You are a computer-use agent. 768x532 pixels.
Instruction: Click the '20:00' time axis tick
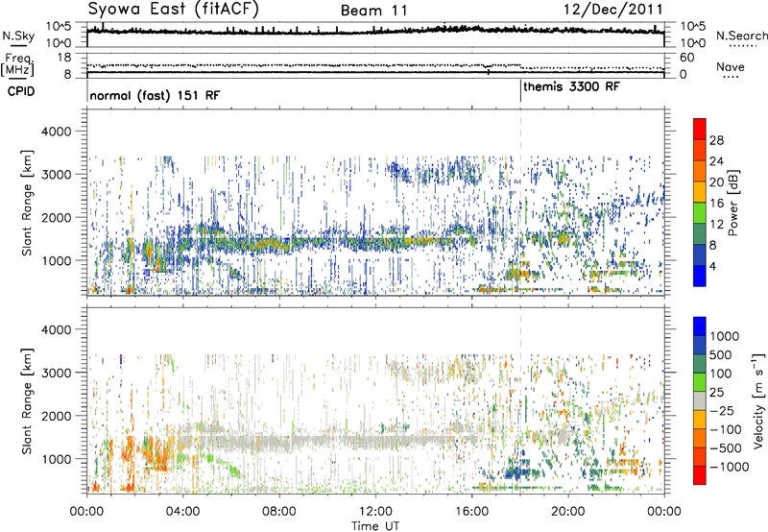[568, 512]
